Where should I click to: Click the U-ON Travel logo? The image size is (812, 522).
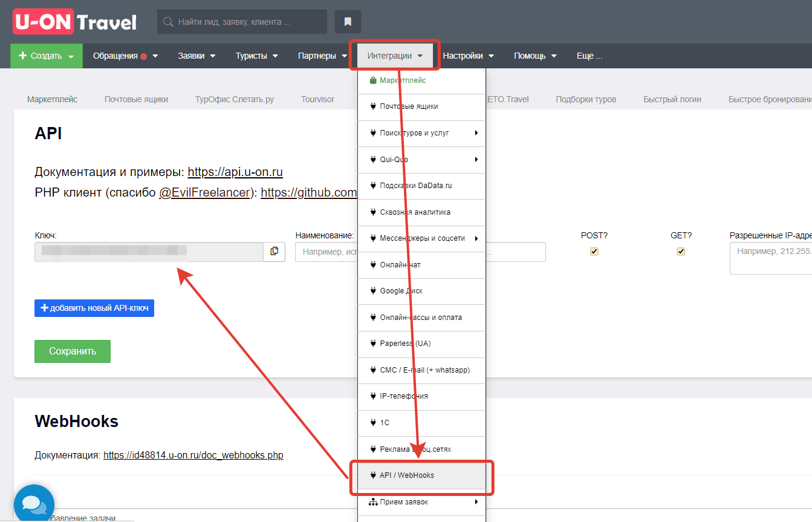tap(74, 22)
